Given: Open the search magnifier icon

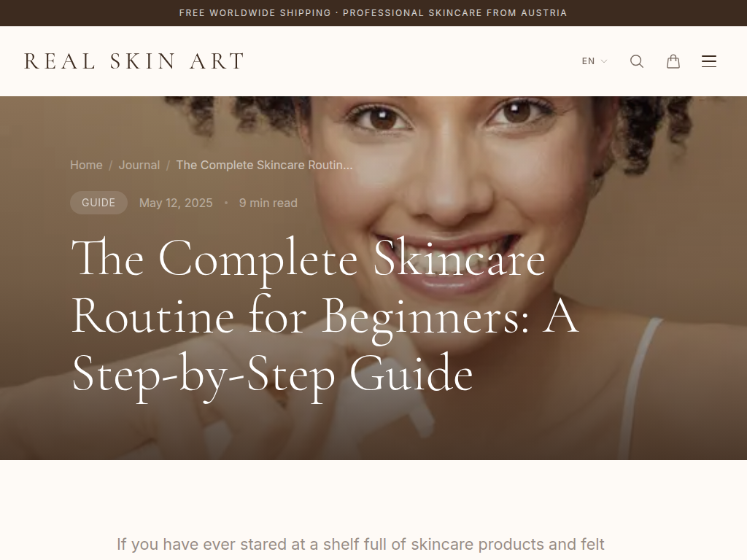Looking at the screenshot, I should pyautogui.click(x=636, y=61).
